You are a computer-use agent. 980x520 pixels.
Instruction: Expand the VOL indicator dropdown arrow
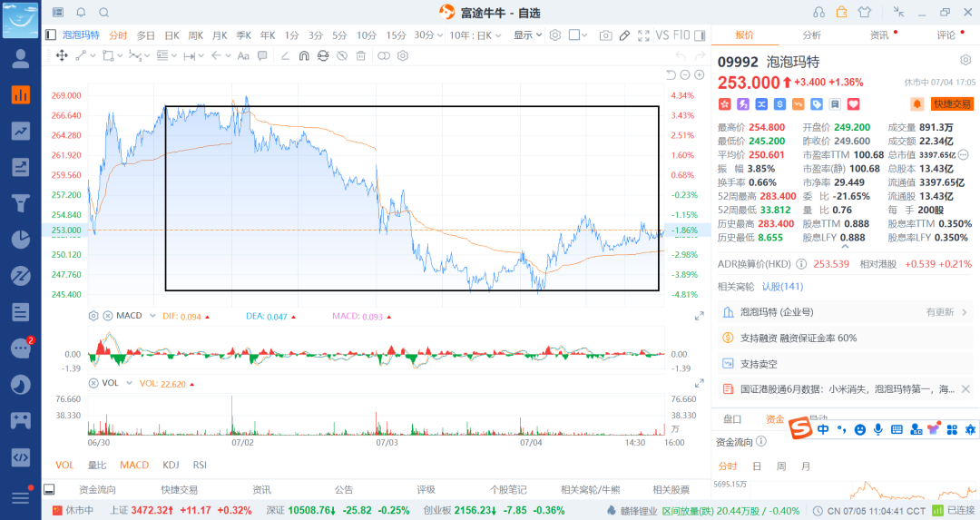click(129, 383)
